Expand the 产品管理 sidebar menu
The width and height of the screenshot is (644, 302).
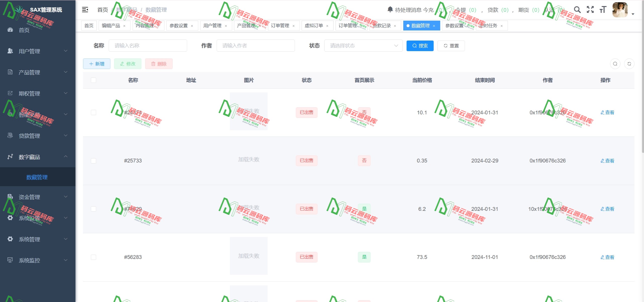coord(38,72)
